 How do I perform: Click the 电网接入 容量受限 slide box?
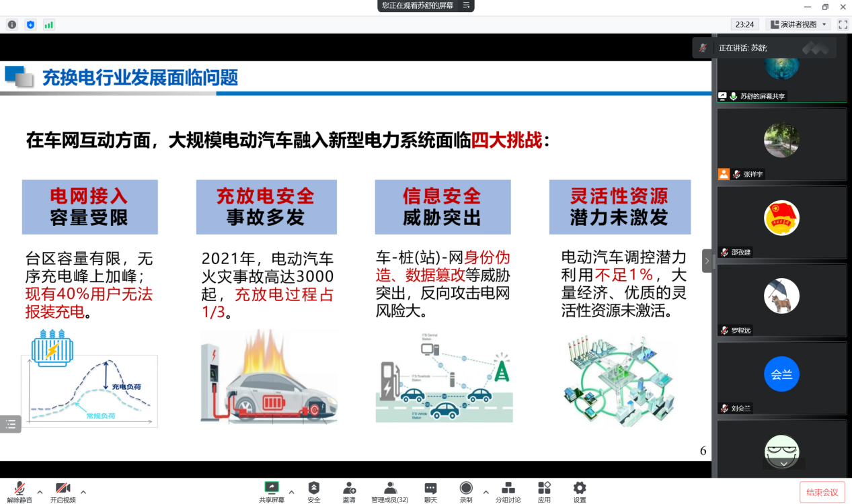(x=89, y=207)
